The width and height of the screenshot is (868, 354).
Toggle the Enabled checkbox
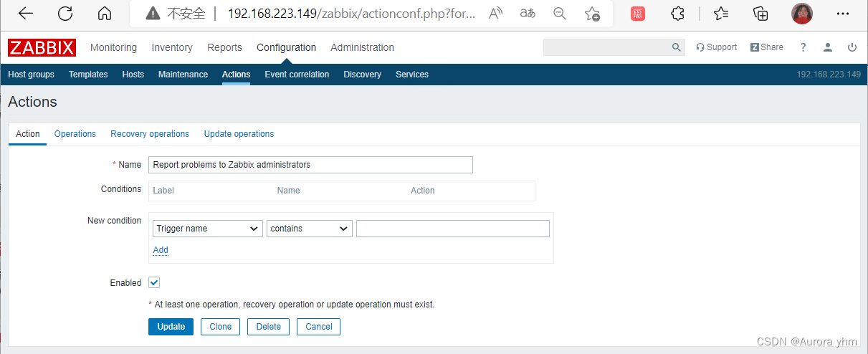pos(154,282)
